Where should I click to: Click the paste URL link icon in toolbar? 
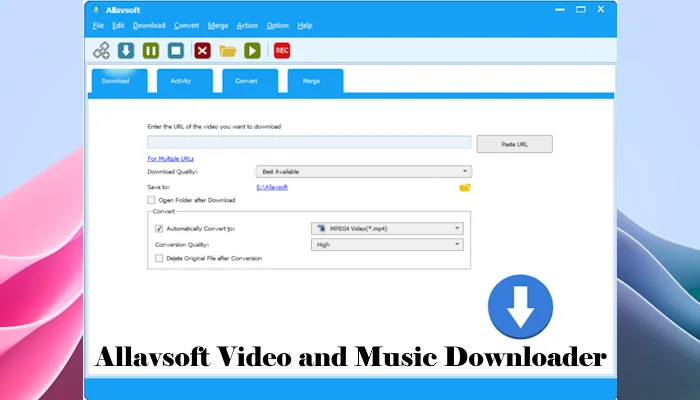[101, 50]
